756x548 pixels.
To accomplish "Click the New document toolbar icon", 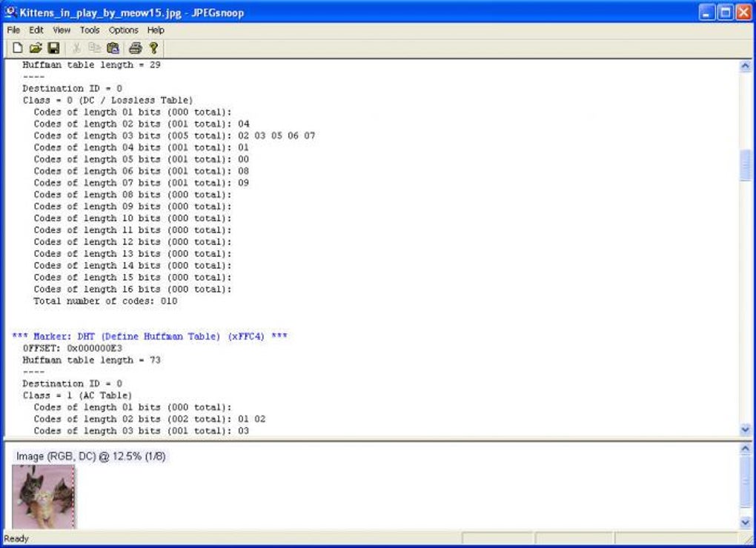I will [17, 47].
